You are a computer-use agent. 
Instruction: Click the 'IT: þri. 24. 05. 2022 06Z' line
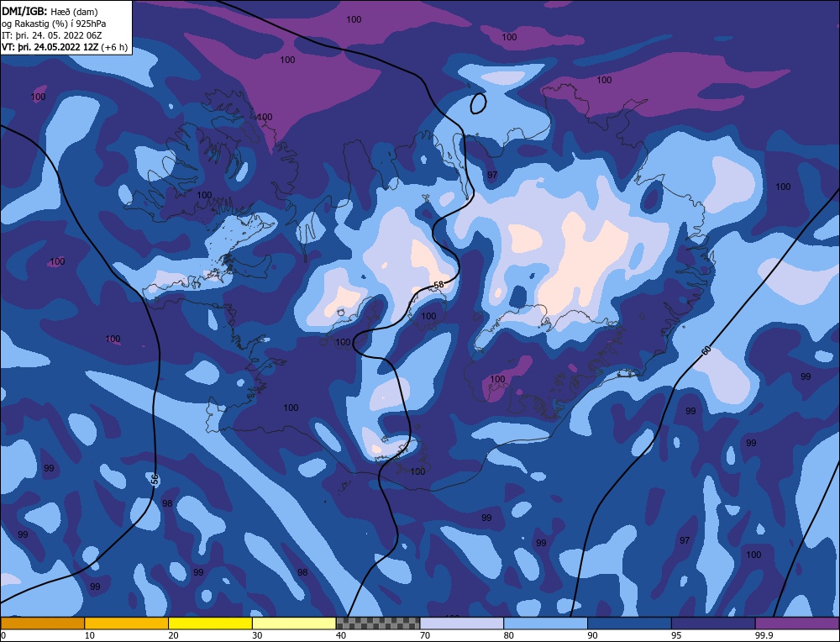[51, 35]
